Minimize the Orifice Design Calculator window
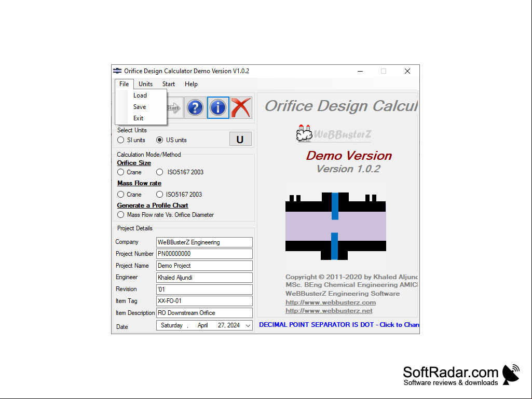The width and height of the screenshot is (532, 399). [360, 71]
